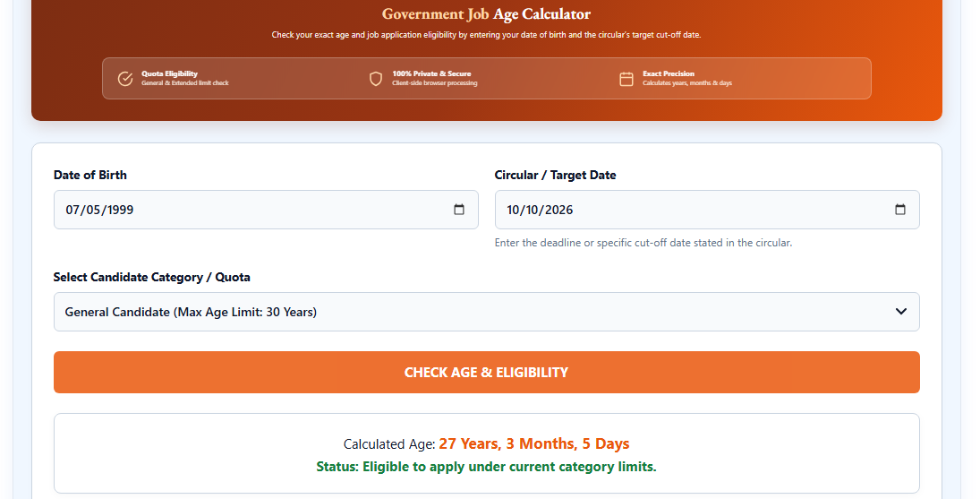
Task: Click the 100% Private & Secure title
Action: [431, 73]
